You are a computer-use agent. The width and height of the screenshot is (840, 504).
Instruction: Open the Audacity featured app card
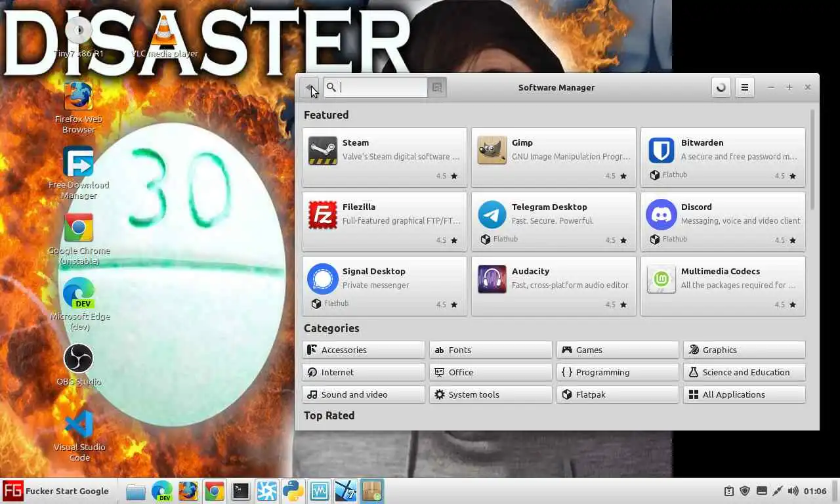[x=554, y=286]
